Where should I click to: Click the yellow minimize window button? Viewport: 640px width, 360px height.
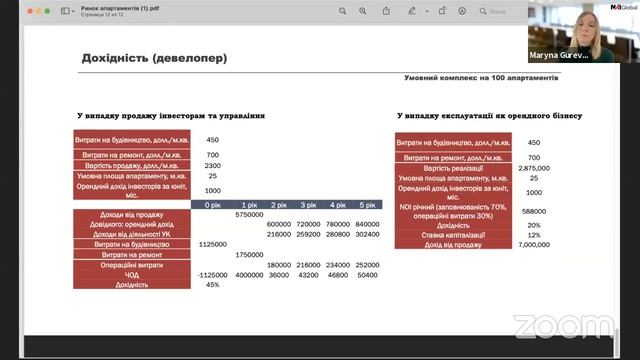click(x=38, y=11)
